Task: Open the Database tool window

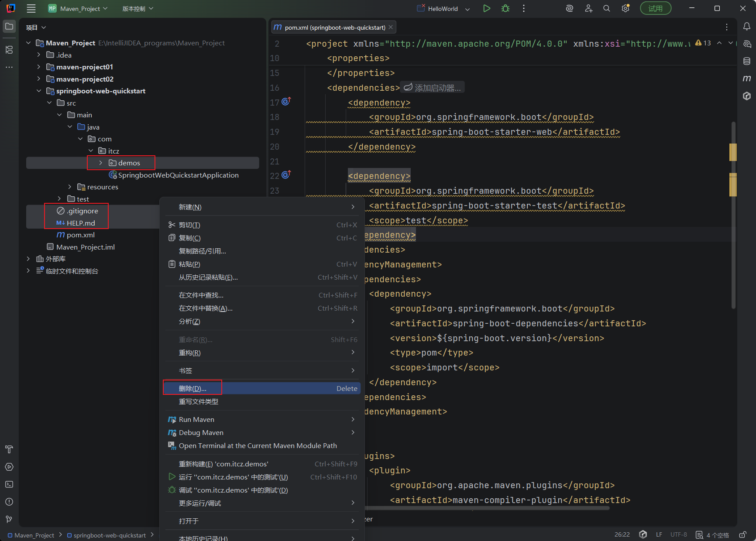Action: [x=747, y=61]
